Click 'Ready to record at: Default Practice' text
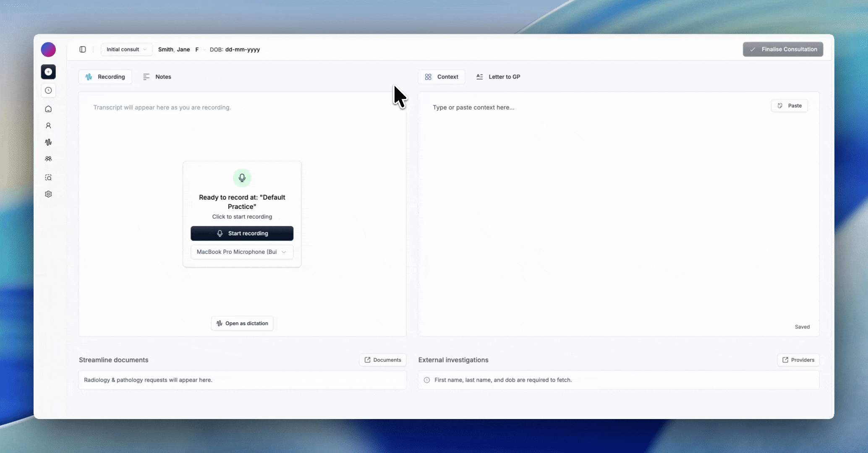Image resolution: width=868 pixels, height=453 pixels. [242, 202]
